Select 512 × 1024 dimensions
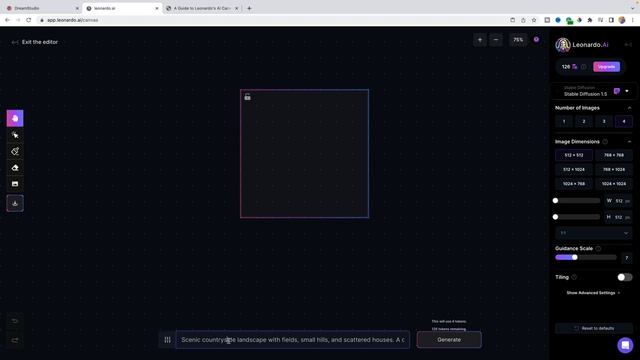640x360 pixels. pos(574,169)
